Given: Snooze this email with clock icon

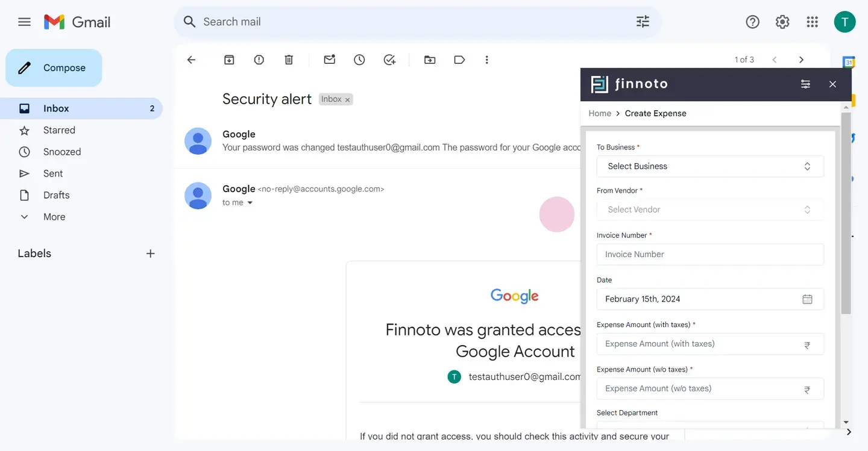Looking at the screenshot, I should 359,60.
